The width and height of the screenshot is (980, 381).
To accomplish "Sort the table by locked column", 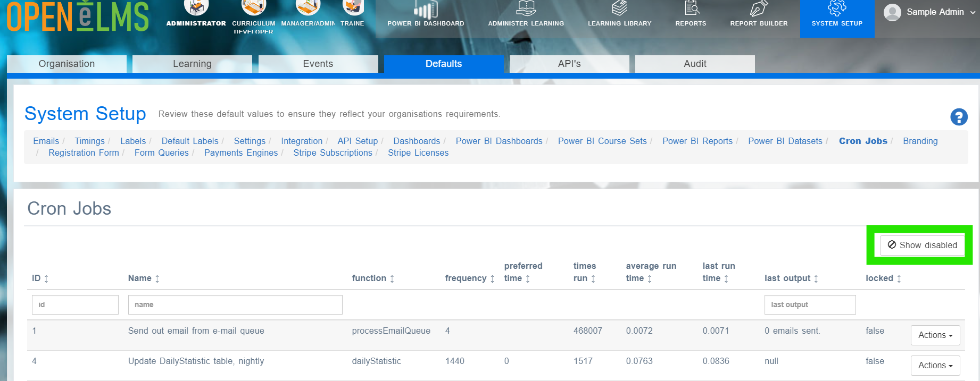I will coord(883,278).
